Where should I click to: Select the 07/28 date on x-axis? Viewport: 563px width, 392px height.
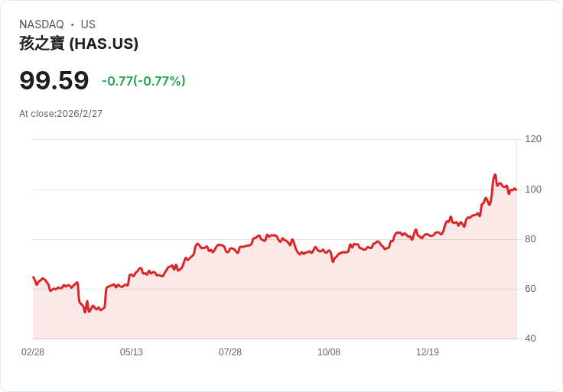coord(230,352)
